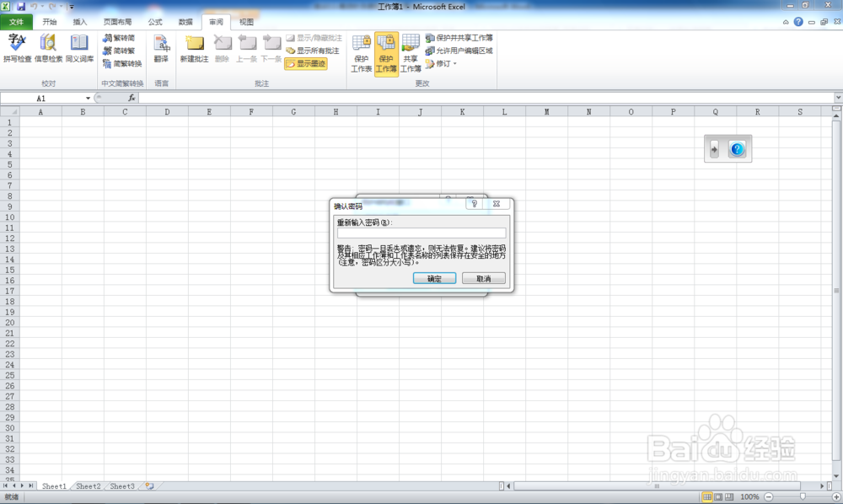Switch to the 插入 tab

[x=79, y=22]
